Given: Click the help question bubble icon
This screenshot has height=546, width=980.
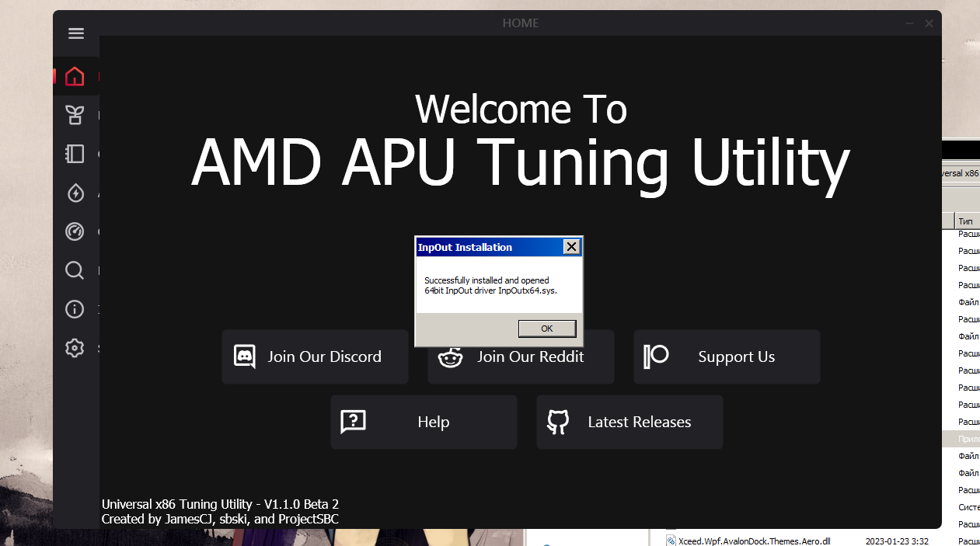Looking at the screenshot, I should point(353,422).
